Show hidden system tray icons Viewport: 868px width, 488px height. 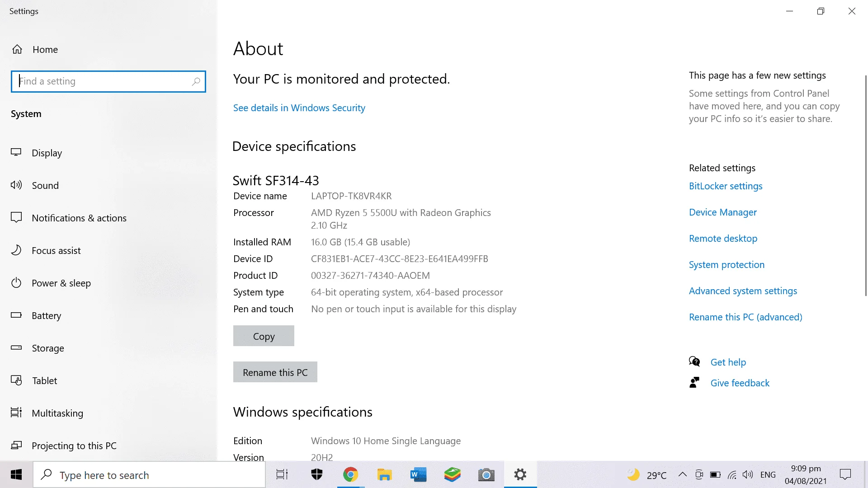683,474
